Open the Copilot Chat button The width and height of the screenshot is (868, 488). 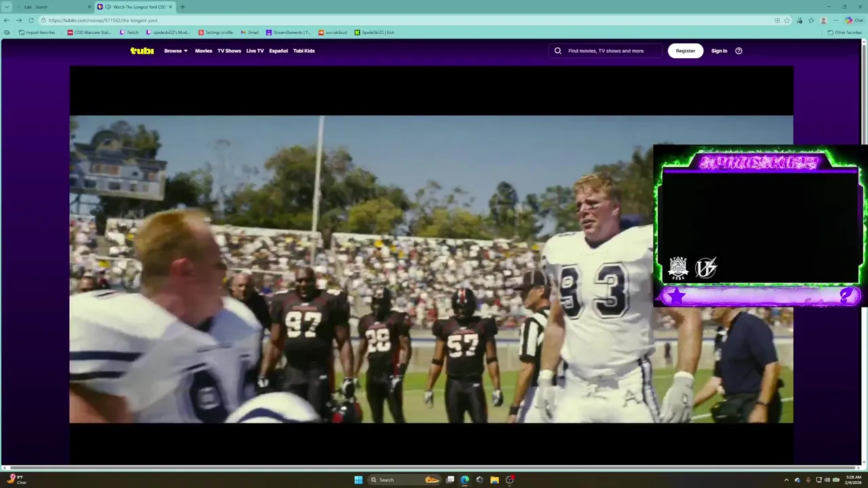click(854, 20)
